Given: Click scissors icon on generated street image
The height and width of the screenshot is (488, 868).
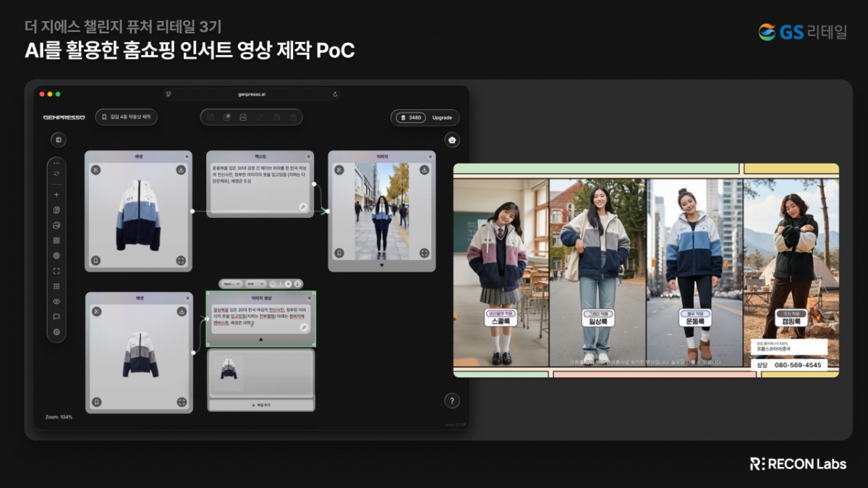Looking at the screenshot, I should (x=339, y=170).
